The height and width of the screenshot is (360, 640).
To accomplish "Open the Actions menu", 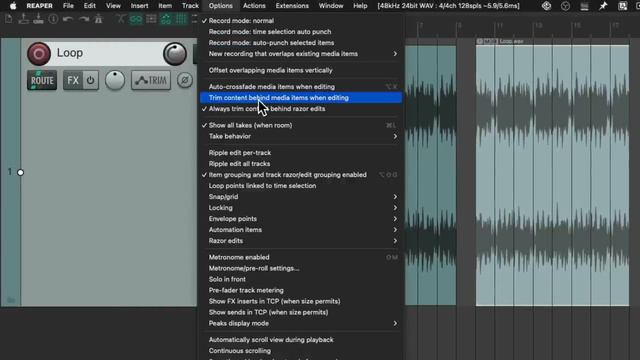I will tap(254, 6).
